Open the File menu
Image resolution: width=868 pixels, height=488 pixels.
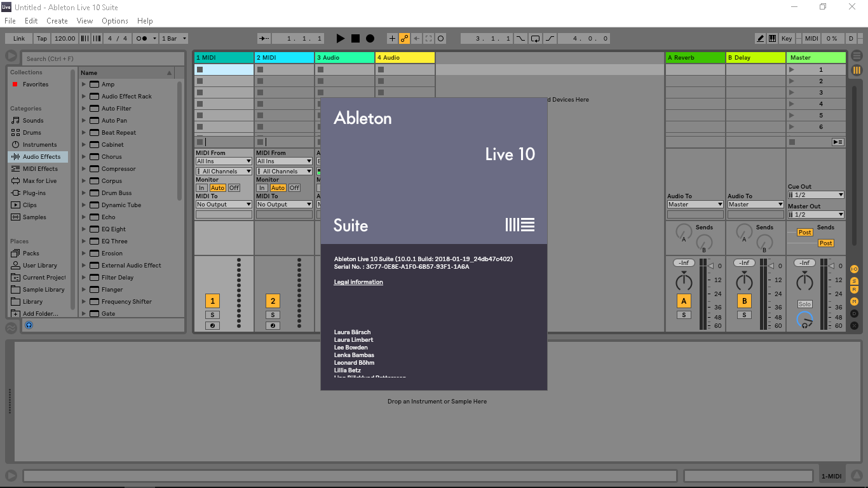10,21
